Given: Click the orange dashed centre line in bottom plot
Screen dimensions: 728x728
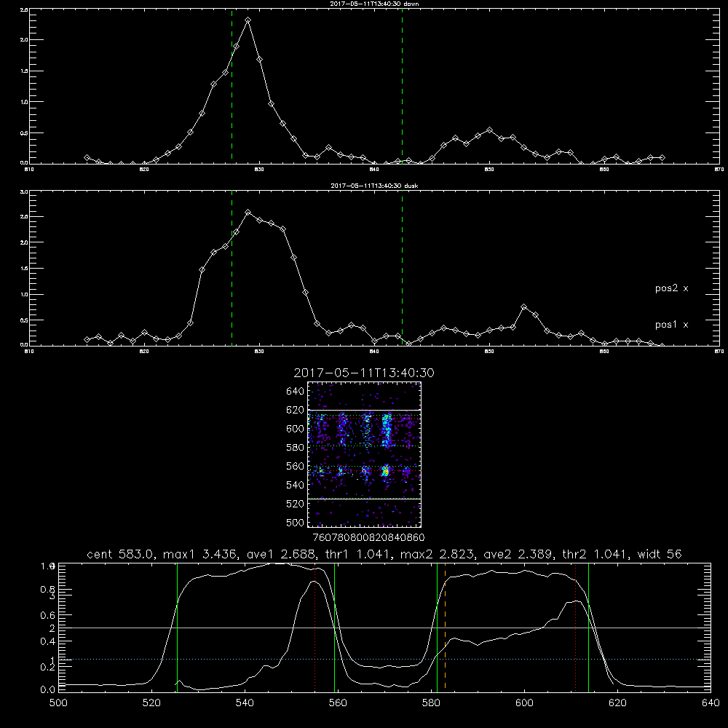Looking at the screenshot, I should (446, 627).
